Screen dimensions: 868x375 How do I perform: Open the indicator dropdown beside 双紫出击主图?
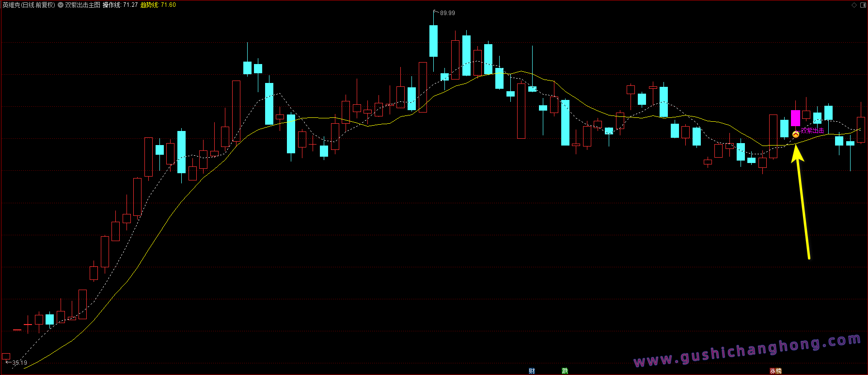(61, 5)
